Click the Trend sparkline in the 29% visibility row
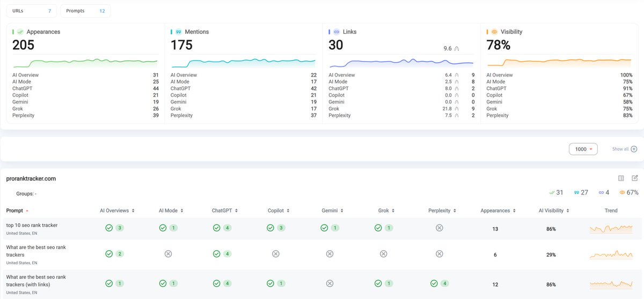This screenshot has height=299, width=644. pos(611,254)
